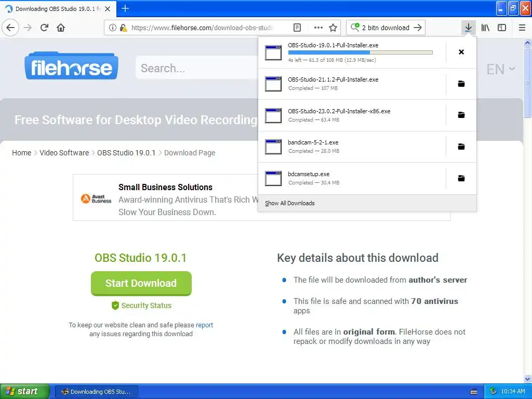Open OBS Studio 19.0.1 breadcrumb link

pyautogui.click(x=126, y=153)
